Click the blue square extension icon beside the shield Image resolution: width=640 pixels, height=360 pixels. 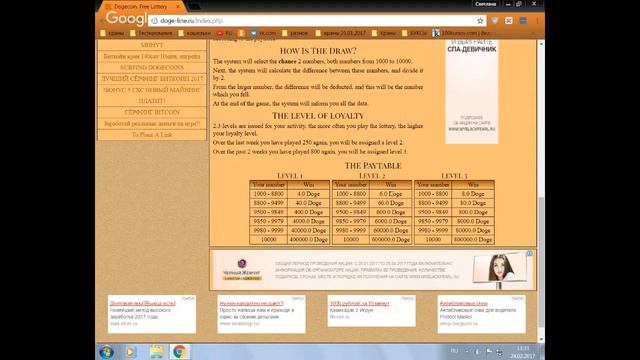pyautogui.click(x=509, y=20)
